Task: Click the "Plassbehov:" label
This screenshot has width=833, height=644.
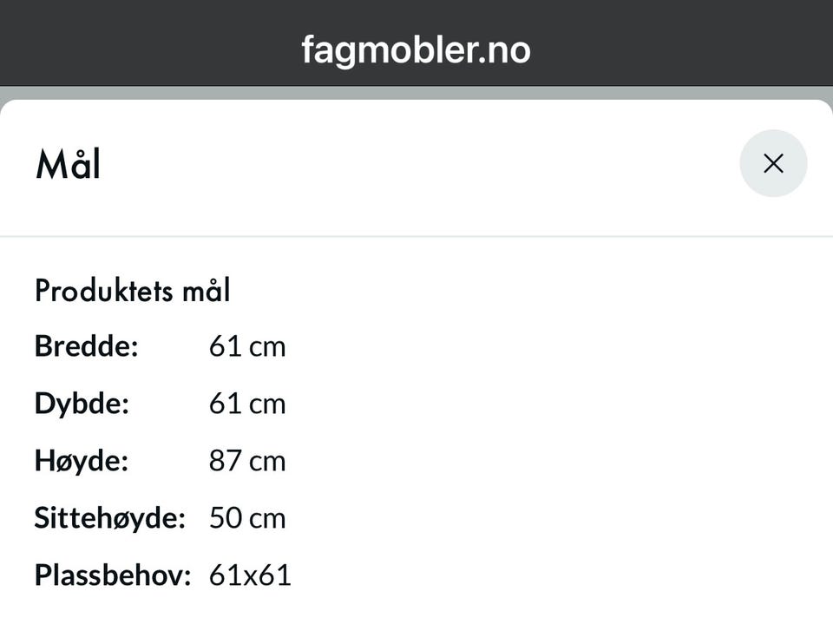Action: pos(113,575)
